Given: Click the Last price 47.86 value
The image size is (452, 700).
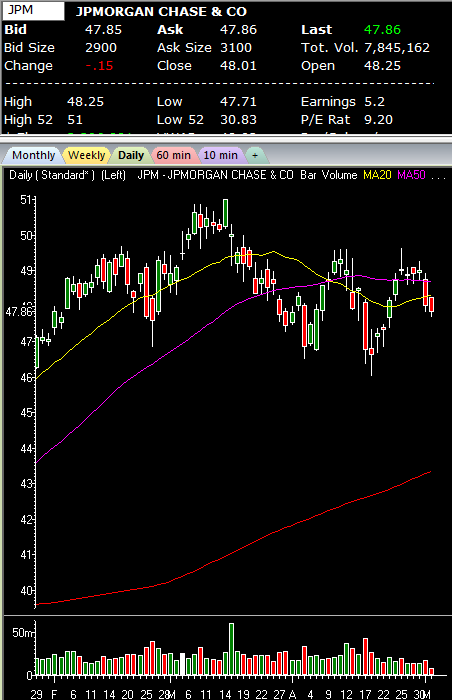Looking at the screenshot, I should [x=382, y=30].
